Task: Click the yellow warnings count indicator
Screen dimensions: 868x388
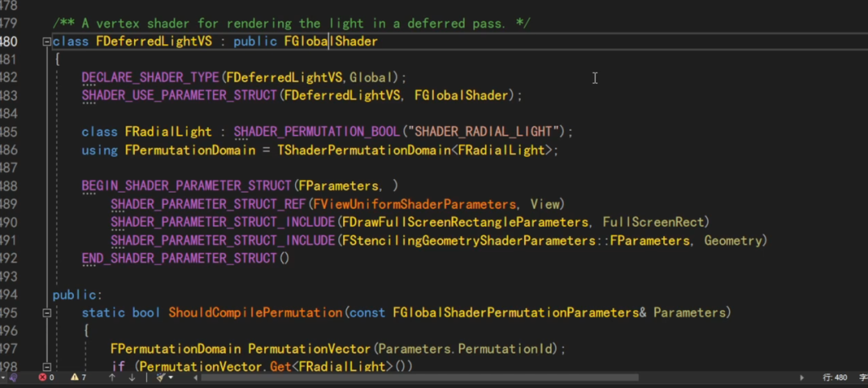Action: (x=79, y=378)
